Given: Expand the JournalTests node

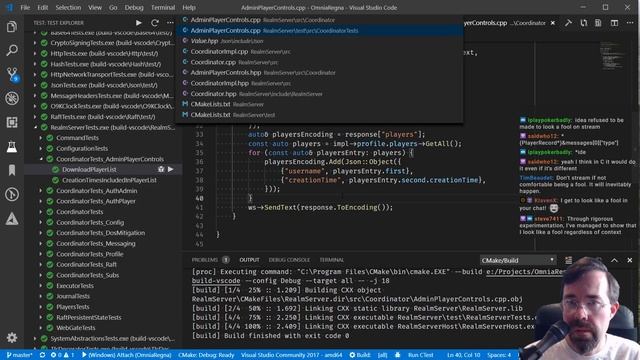Looking at the screenshot, I should click(41, 296).
